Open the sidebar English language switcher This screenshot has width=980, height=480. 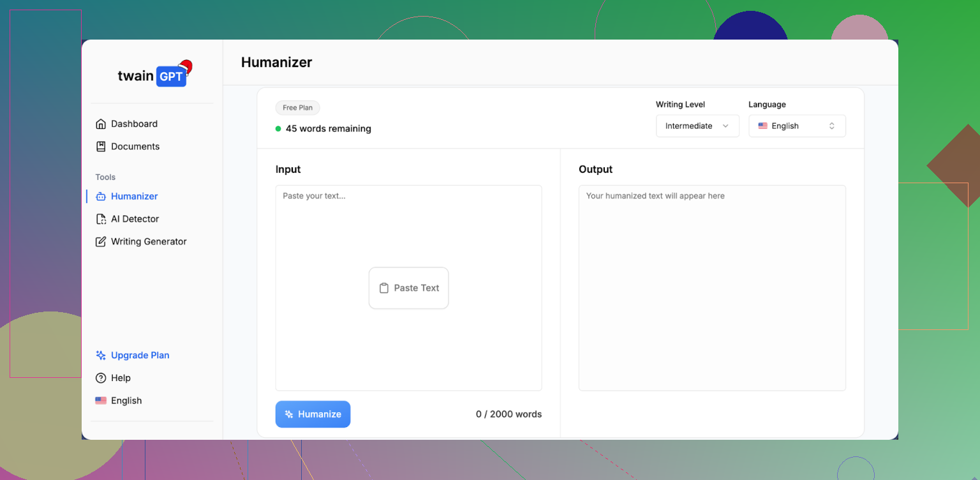[x=119, y=401]
